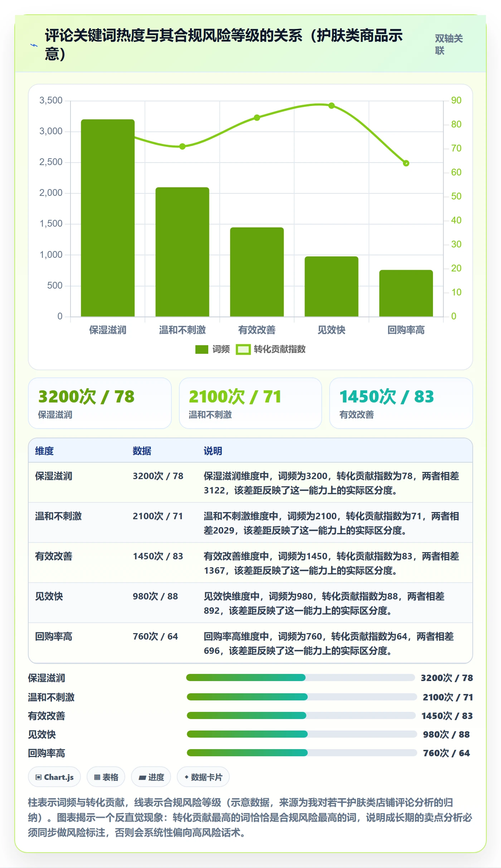
Task: Click the 有效改善 description cell text
Action: [x=331, y=563]
